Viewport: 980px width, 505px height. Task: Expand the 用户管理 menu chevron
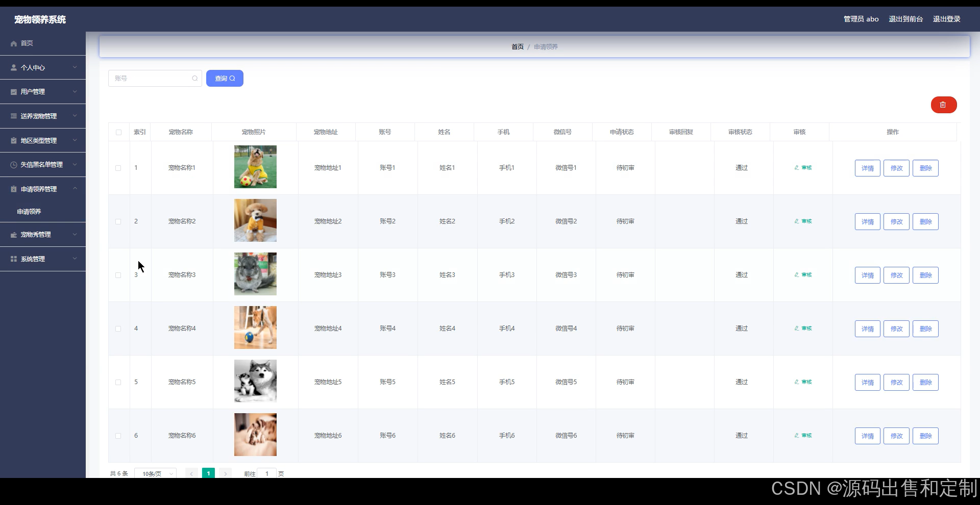75,92
